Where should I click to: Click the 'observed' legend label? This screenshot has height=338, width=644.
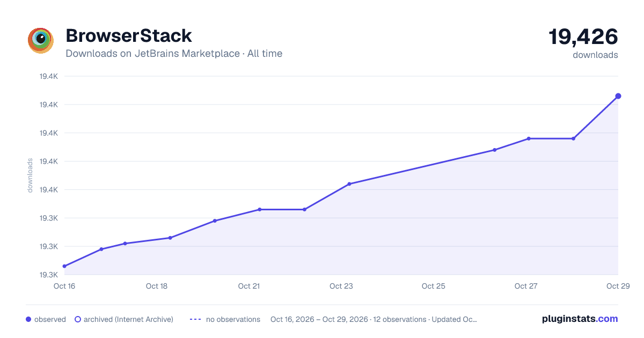(50, 319)
